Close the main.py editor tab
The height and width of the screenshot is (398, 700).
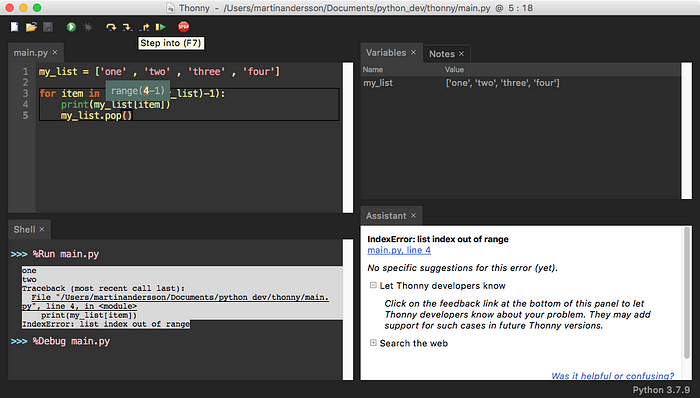54,53
